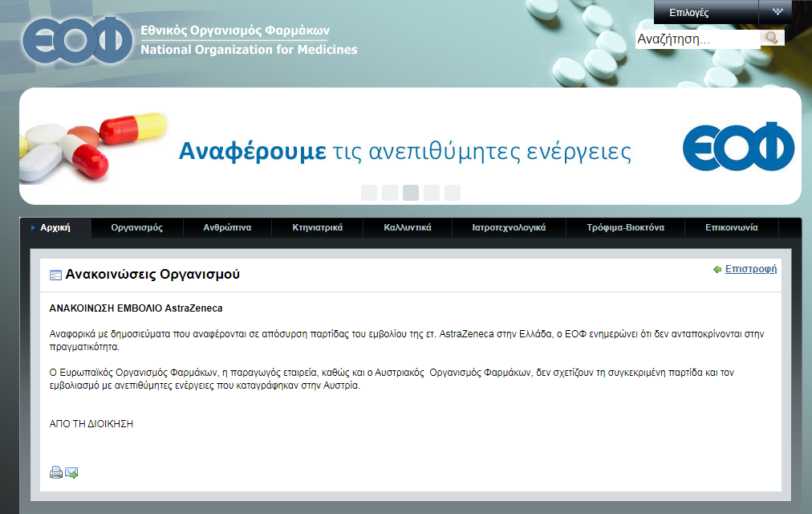Click the paragraph starting Αναφορικά με δημοσιεύματα
812x514 pixels.
[x=407, y=341]
